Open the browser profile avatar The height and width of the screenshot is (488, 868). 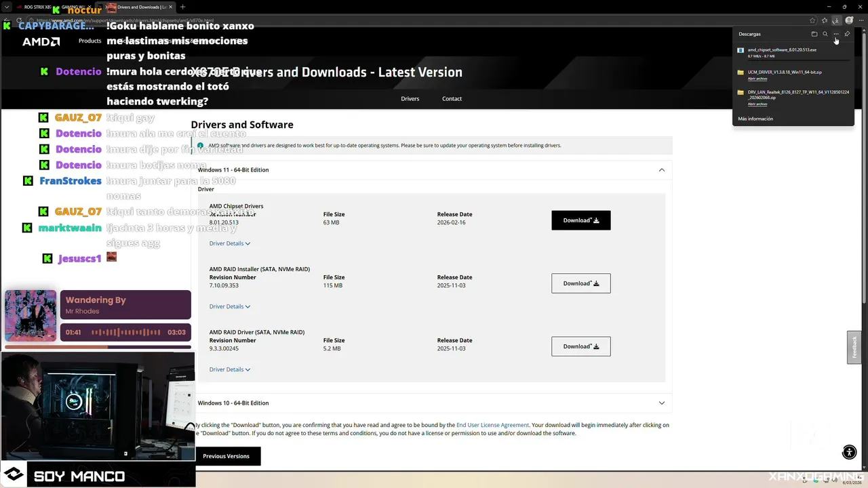pos(849,20)
